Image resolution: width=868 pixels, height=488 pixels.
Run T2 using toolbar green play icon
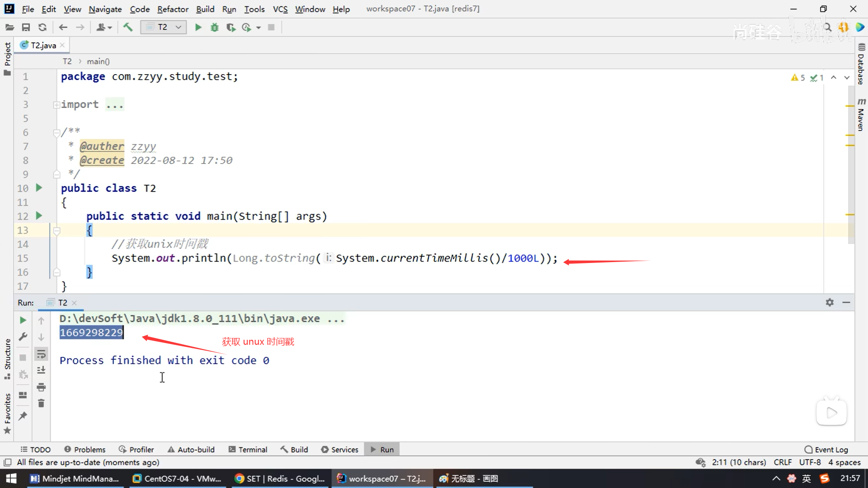pyautogui.click(x=198, y=28)
